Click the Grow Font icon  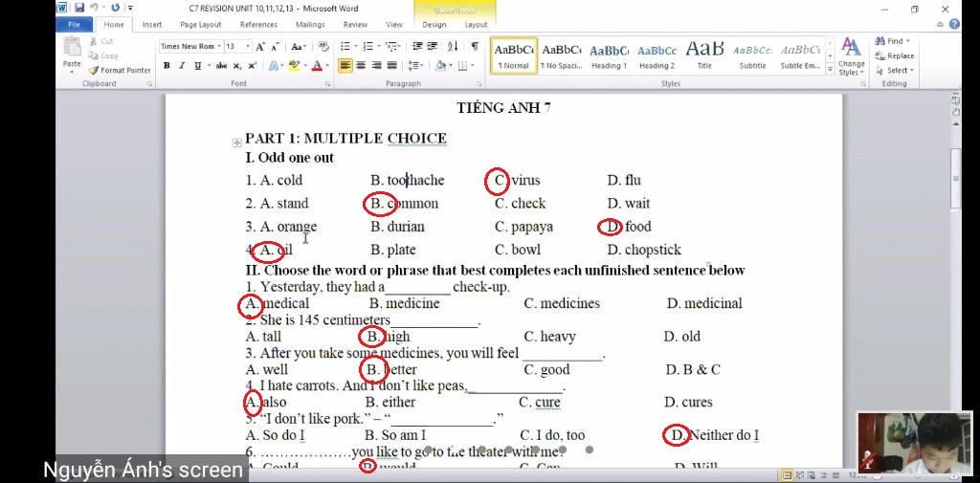(260, 46)
